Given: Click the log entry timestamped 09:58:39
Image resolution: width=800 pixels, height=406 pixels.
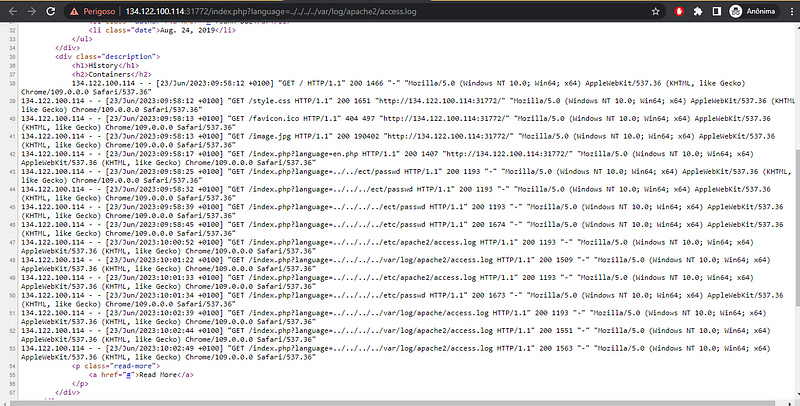Looking at the screenshot, I should (x=402, y=211).
